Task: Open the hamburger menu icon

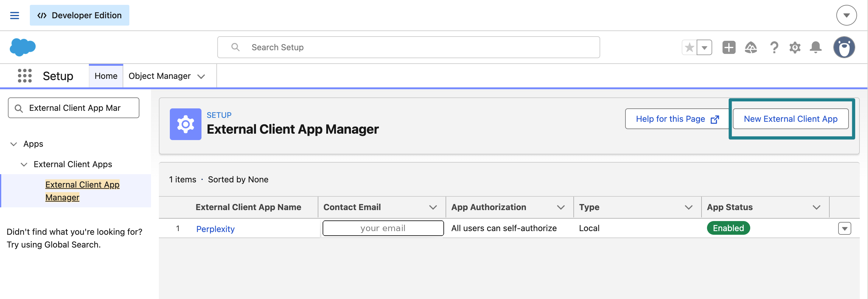Action: coord(15,16)
